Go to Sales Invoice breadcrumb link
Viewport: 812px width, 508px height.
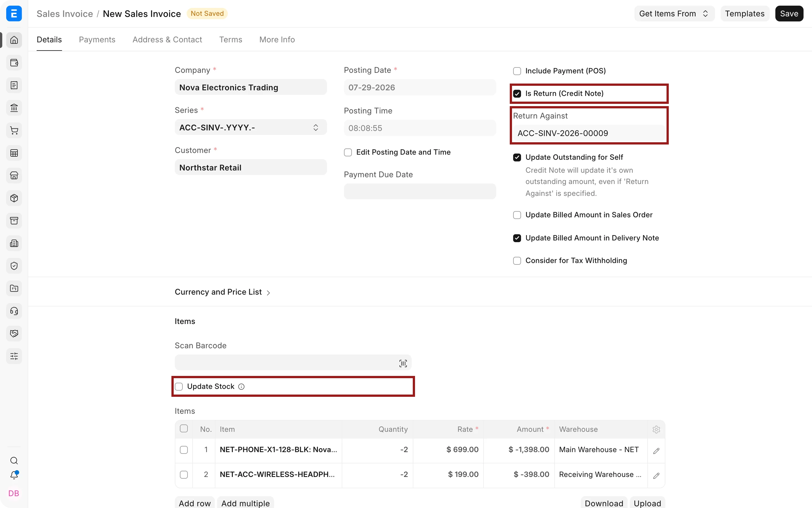pos(65,14)
